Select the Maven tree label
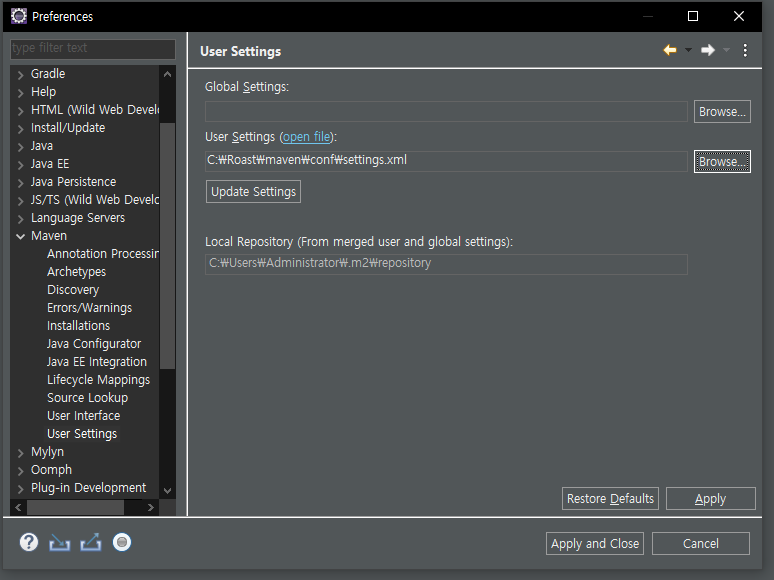 [49, 236]
